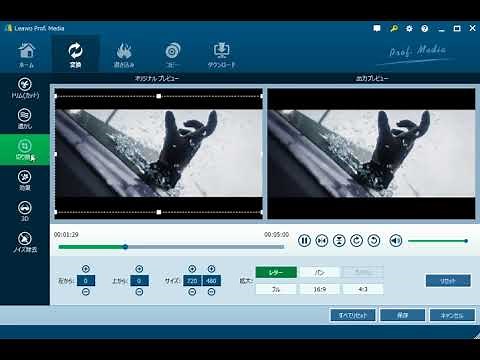Open settings gear in title bar
This screenshot has height=360, width=480.
click(409, 28)
